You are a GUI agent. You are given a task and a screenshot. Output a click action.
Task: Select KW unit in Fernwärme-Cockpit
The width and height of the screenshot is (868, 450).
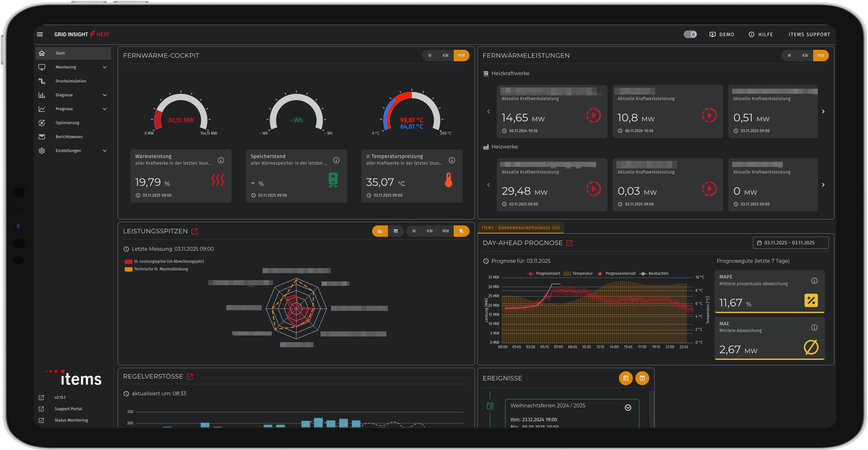[446, 56]
